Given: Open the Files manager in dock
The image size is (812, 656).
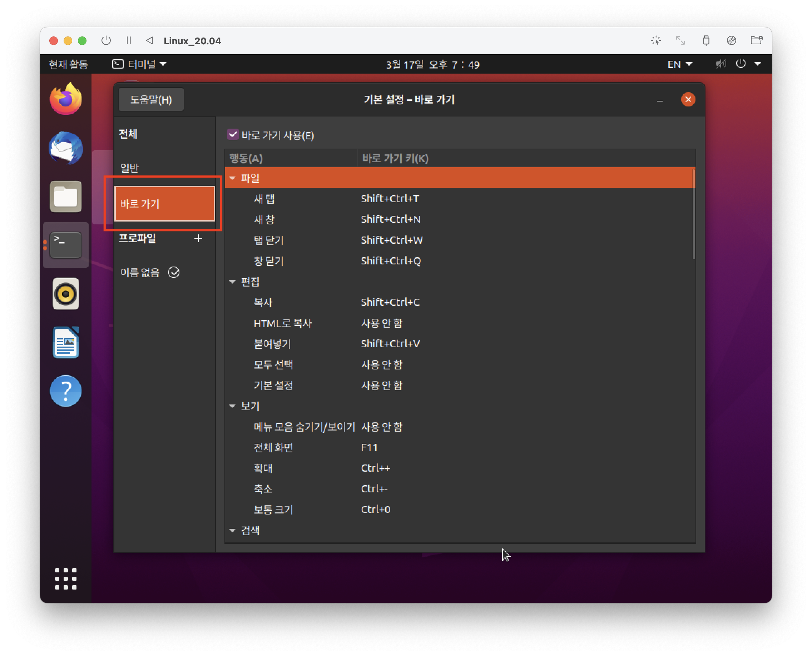Looking at the screenshot, I should point(66,197).
